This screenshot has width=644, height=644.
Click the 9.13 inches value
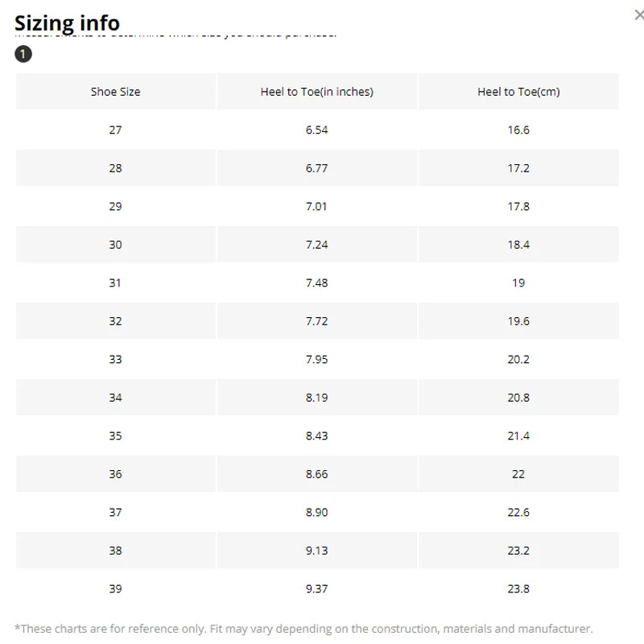pyautogui.click(x=316, y=551)
